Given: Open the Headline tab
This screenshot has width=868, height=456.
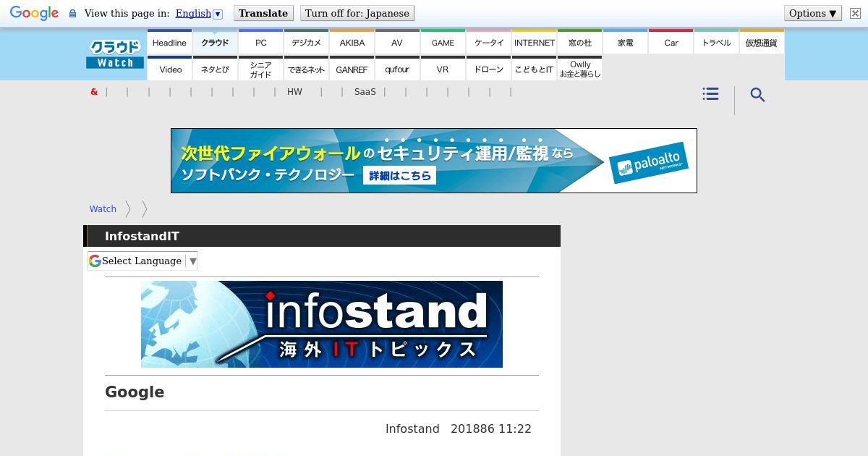Looking at the screenshot, I should pos(169,42).
